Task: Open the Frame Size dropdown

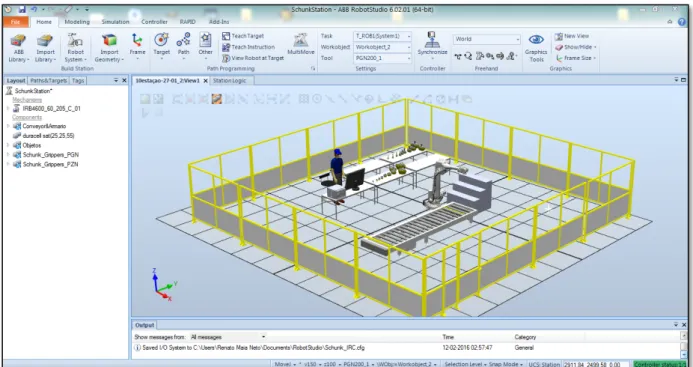Action: pyautogui.click(x=576, y=58)
